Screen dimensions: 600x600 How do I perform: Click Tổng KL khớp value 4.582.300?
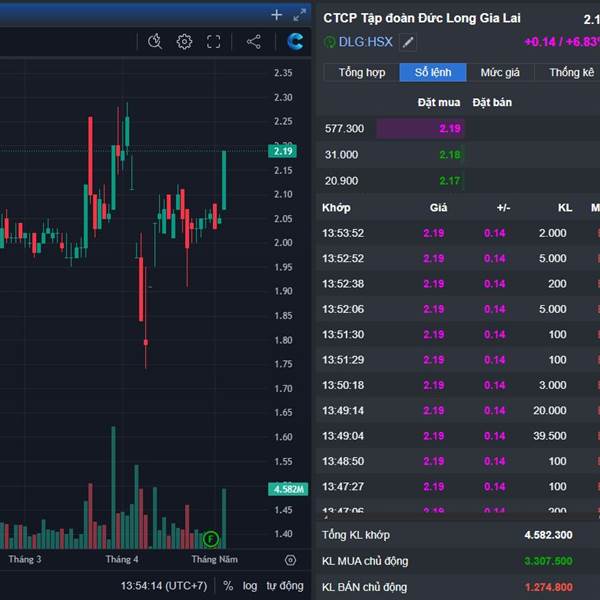pyautogui.click(x=548, y=535)
